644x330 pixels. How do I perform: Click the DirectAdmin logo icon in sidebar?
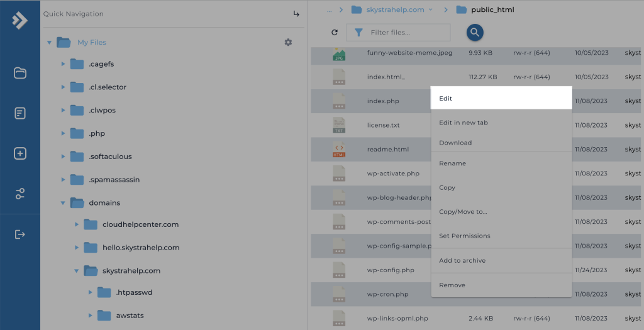coord(19,21)
